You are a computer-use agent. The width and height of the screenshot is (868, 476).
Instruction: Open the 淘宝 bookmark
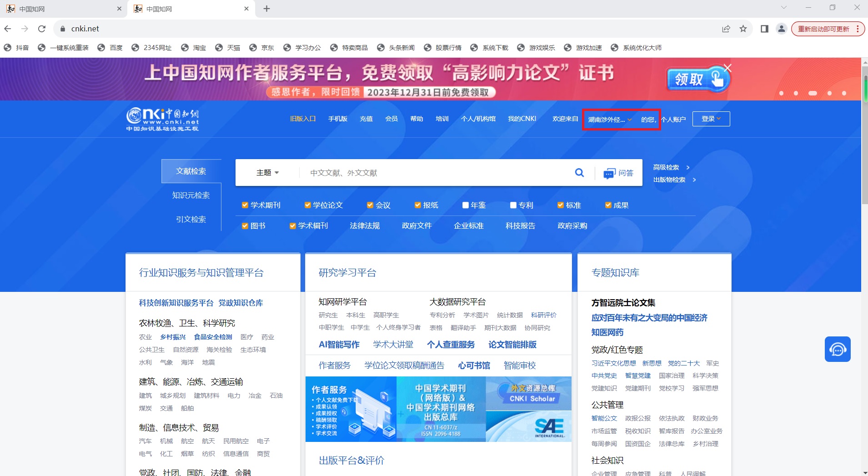click(x=193, y=48)
